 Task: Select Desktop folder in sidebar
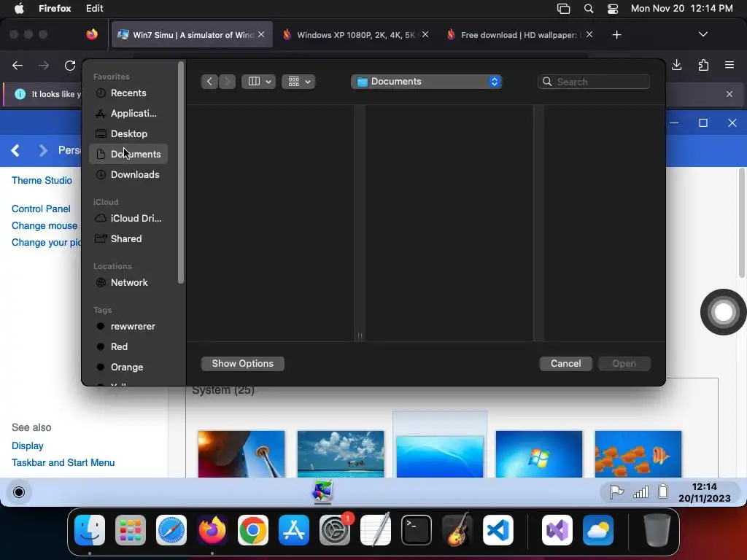pos(128,134)
